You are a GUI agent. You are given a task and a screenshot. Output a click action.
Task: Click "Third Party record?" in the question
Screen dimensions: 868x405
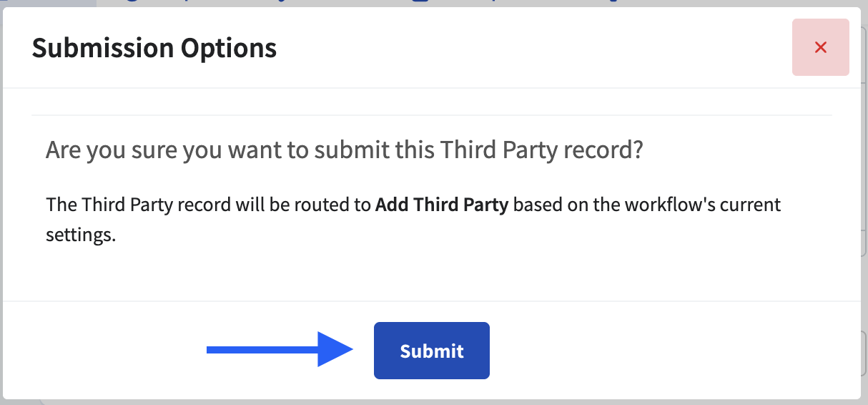(541, 150)
